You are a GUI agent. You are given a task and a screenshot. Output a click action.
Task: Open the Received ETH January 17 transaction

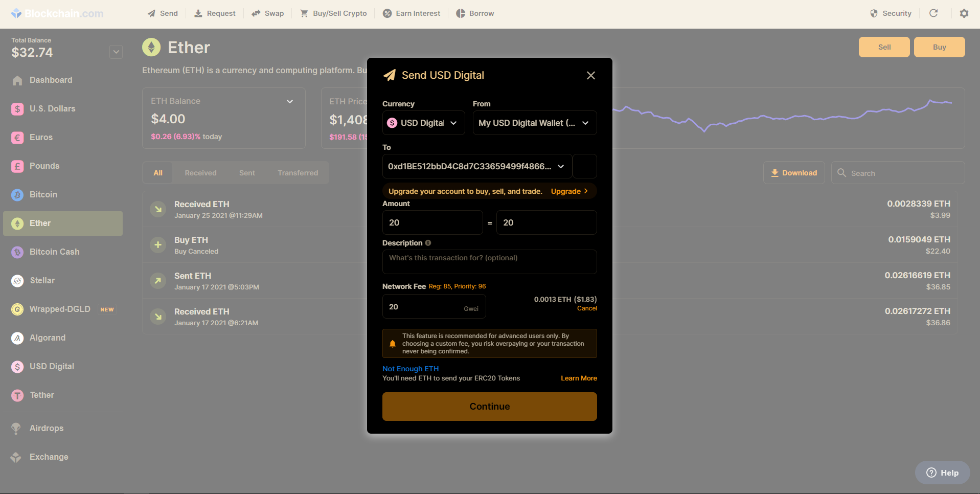550,317
